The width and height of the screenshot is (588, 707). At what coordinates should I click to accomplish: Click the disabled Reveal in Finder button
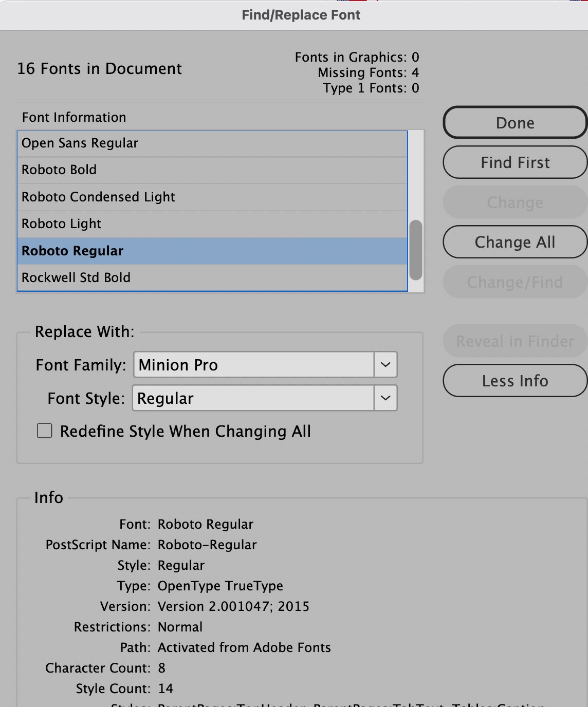pyautogui.click(x=515, y=341)
